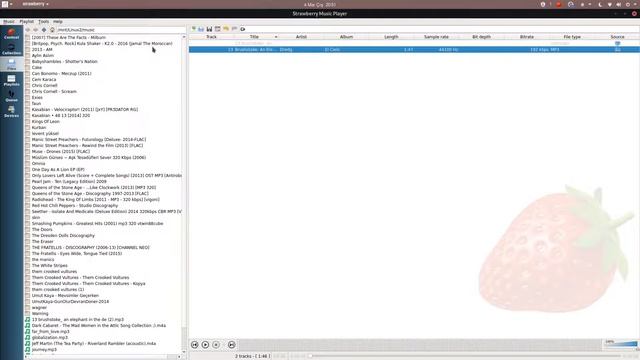Viewport: 640px width, 360px height.
Task: Select the globalization.mp3 file
Action: tap(50, 338)
